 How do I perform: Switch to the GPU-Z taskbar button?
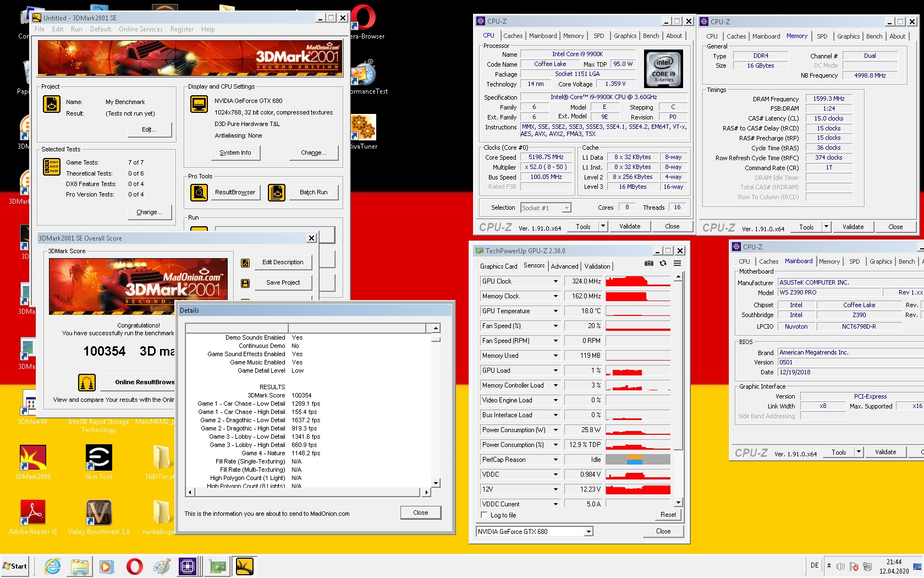[218, 566]
